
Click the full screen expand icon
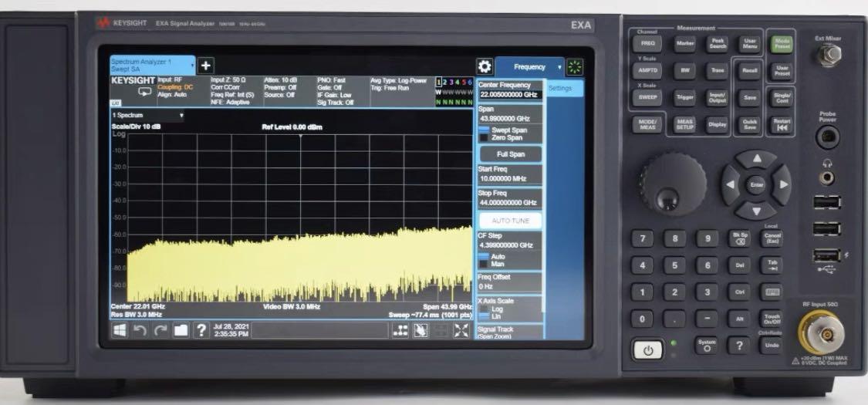pos(461,330)
